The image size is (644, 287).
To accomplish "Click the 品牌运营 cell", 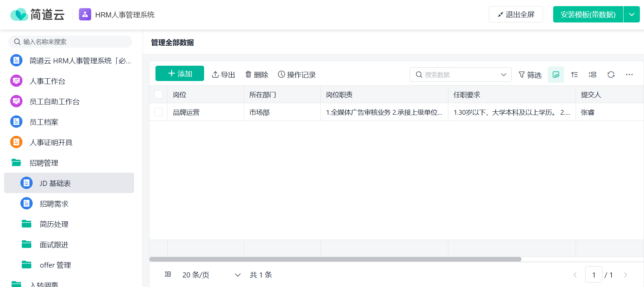I will tap(206, 112).
